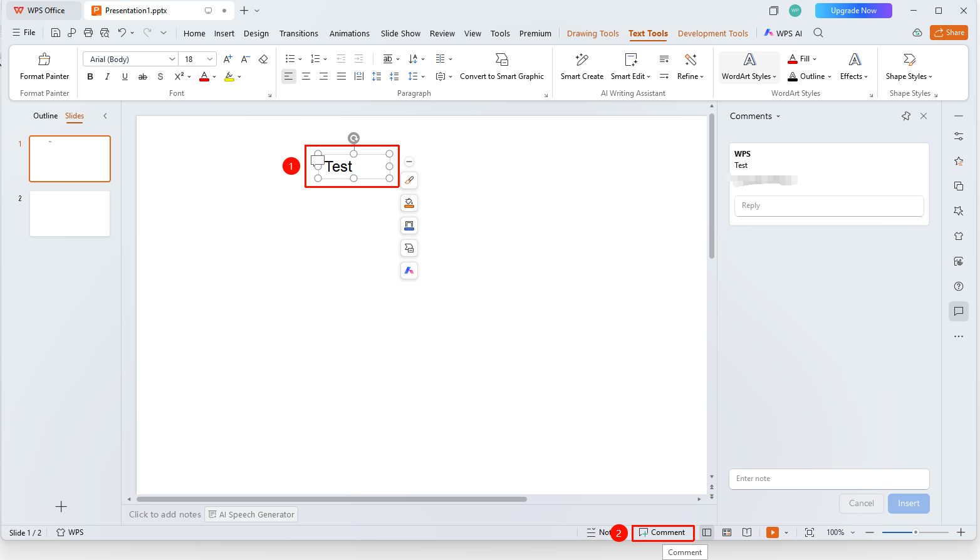Click the Upgrade Now button

tap(853, 11)
